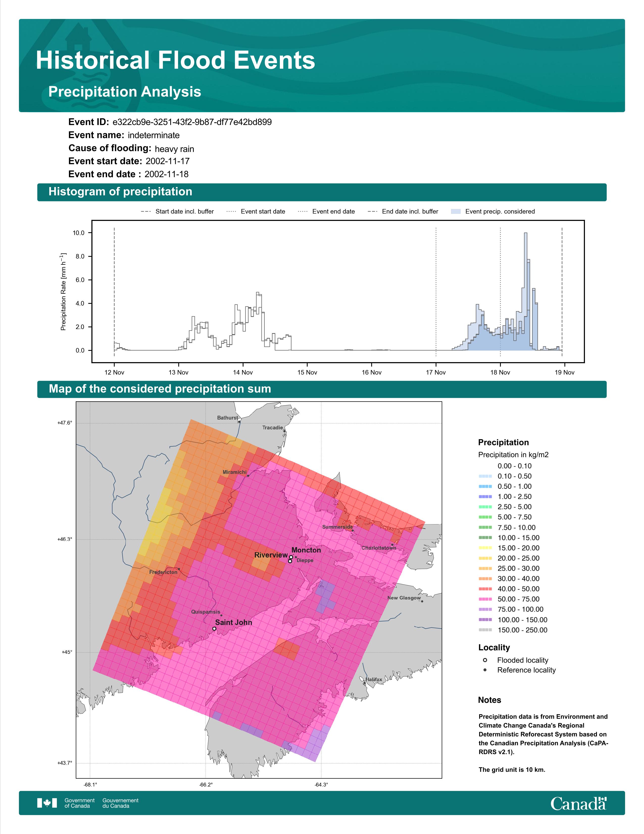Viewport: 644px width, 834px height.
Task: Click the 'Event end date' legend entry
Action: click(x=326, y=212)
